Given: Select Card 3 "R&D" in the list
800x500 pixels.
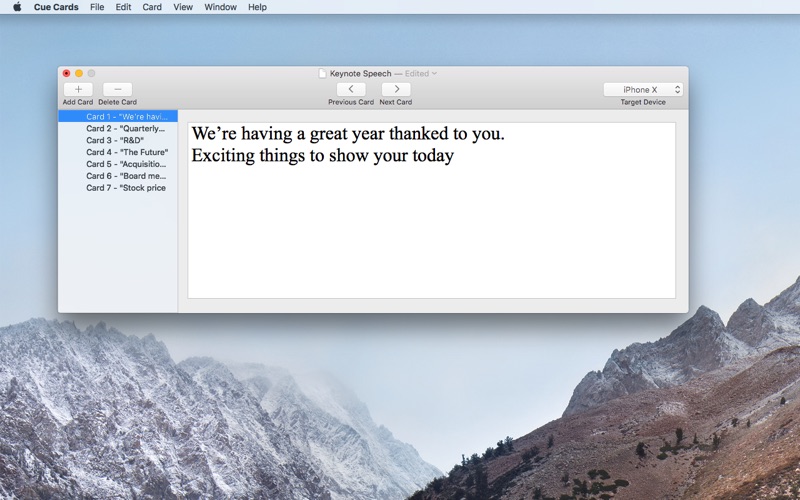Looking at the screenshot, I should tap(118, 140).
